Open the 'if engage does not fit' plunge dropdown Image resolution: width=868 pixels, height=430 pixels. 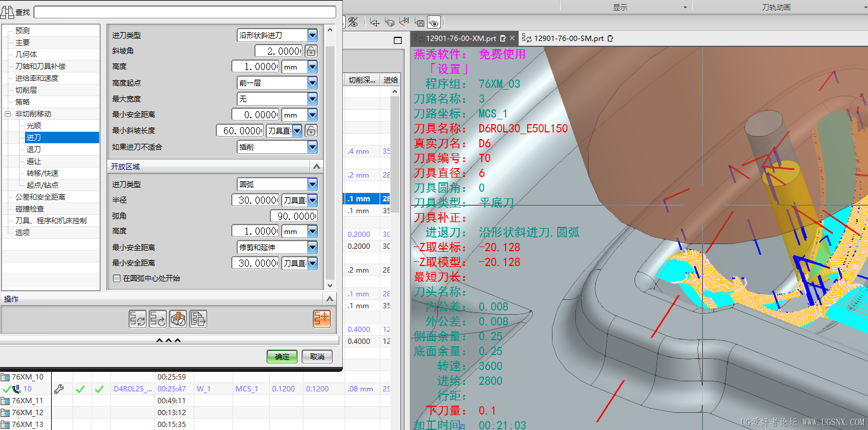tap(312, 147)
